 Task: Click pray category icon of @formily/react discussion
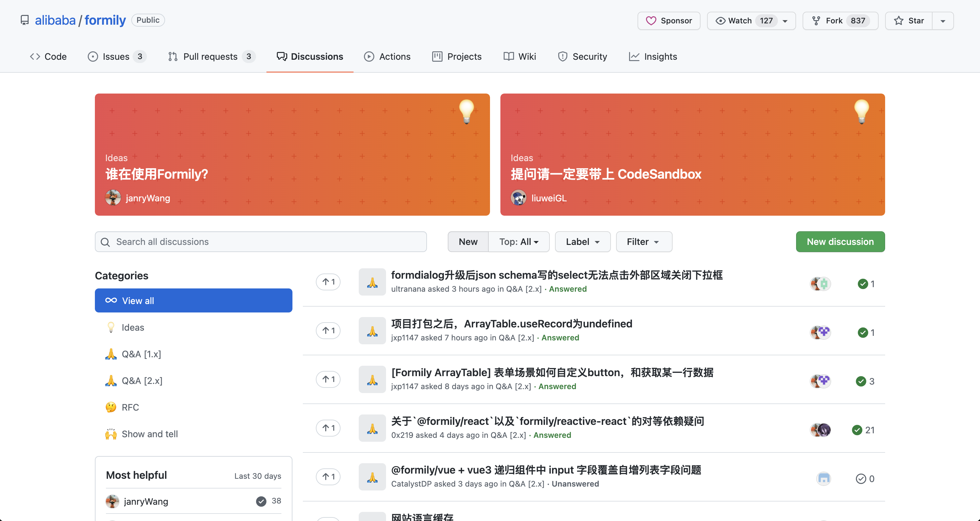(372, 428)
